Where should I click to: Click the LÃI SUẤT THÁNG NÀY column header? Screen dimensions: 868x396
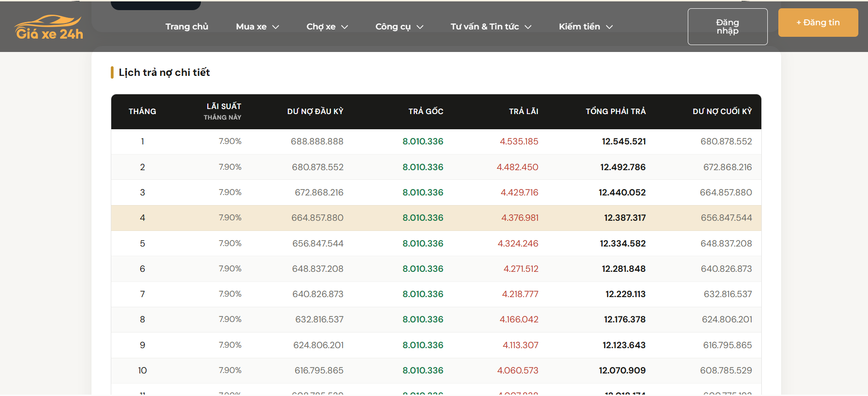pyautogui.click(x=223, y=111)
